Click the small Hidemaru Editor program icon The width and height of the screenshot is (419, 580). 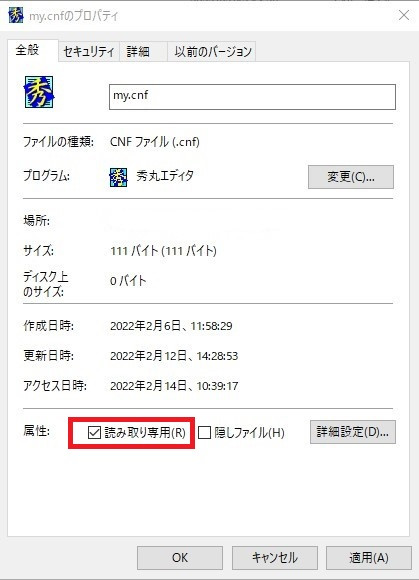(x=118, y=177)
